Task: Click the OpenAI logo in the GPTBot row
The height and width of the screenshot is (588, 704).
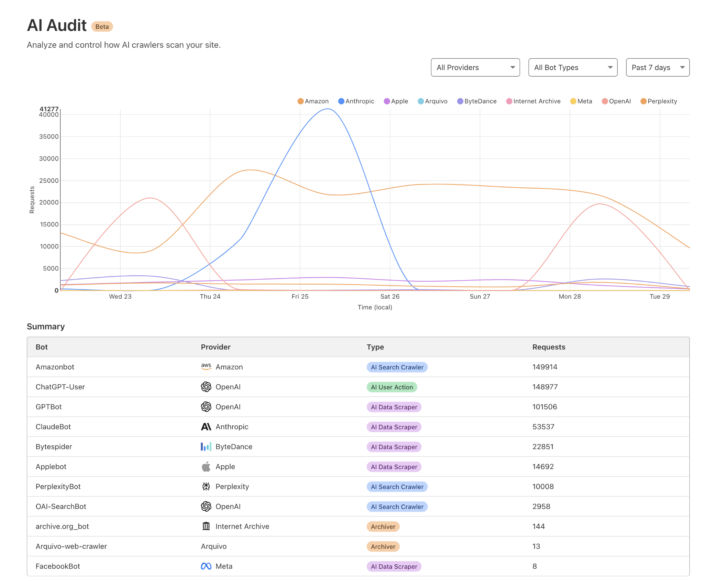Action: tap(206, 407)
